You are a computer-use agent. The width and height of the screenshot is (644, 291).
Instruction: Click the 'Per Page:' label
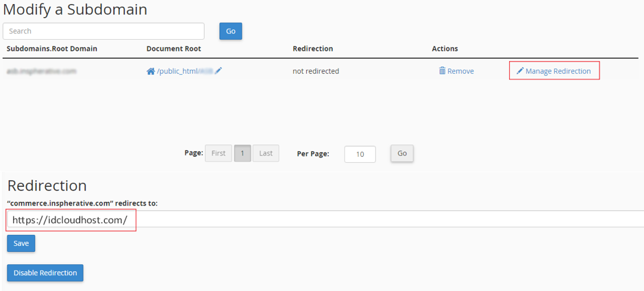pyautogui.click(x=313, y=154)
